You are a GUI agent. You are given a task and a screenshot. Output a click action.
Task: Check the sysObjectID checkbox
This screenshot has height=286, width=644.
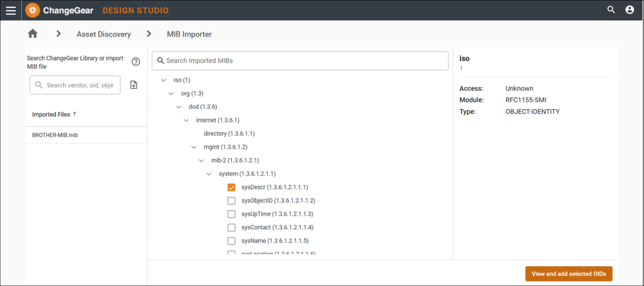(x=231, y=201)
